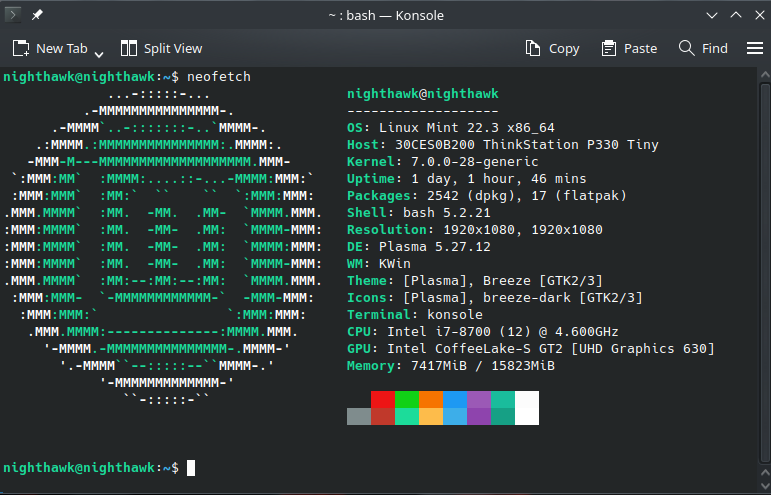Click the Split View button
Image resolution: width=771 pixels, height=495 pixels.
[161, 48]
